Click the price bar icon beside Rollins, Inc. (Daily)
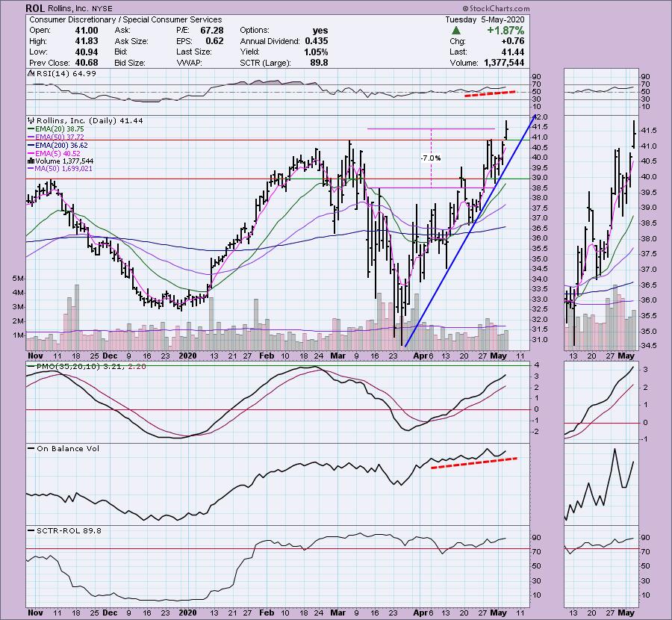This screenshot has height=620, width=672. click(31, 121)
